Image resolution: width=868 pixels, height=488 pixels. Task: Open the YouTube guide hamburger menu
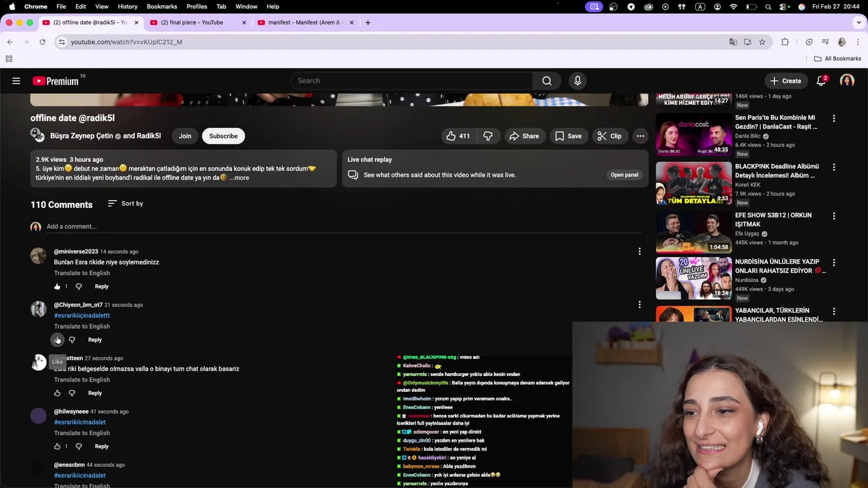click(x=16, y=81)
